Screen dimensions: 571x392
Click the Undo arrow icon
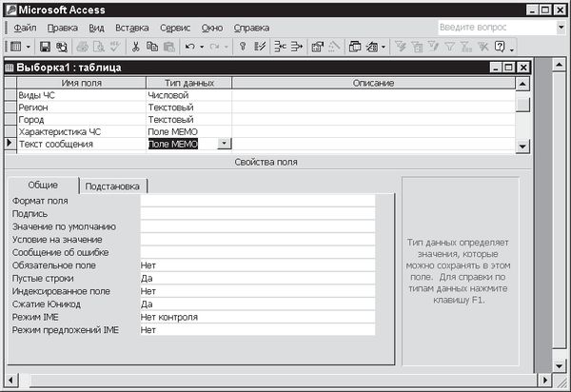pyautogui.click(x=190, y=46)
